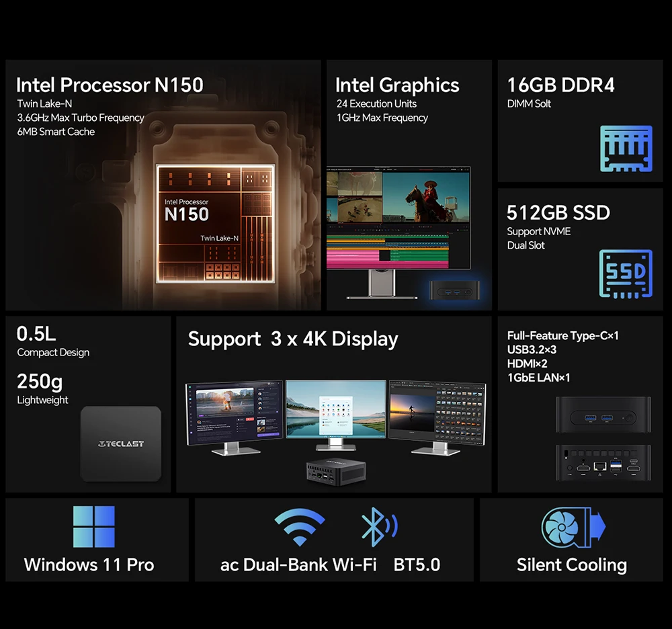
Task: Click the SSD storage chip icon
Action: 626,274
